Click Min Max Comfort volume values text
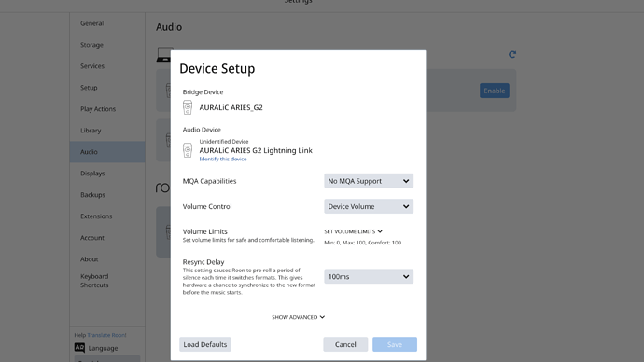 click(363, 243)
